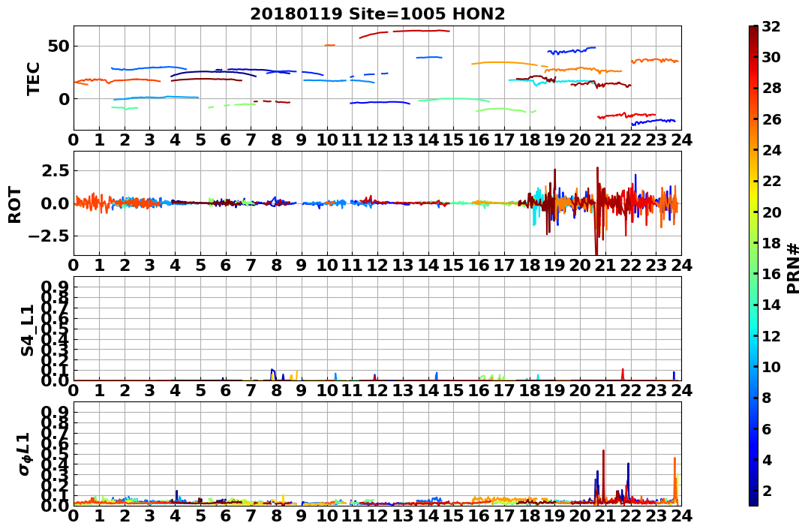Click the colorbar tick label 10
The image size is (808, 532).
771,366
